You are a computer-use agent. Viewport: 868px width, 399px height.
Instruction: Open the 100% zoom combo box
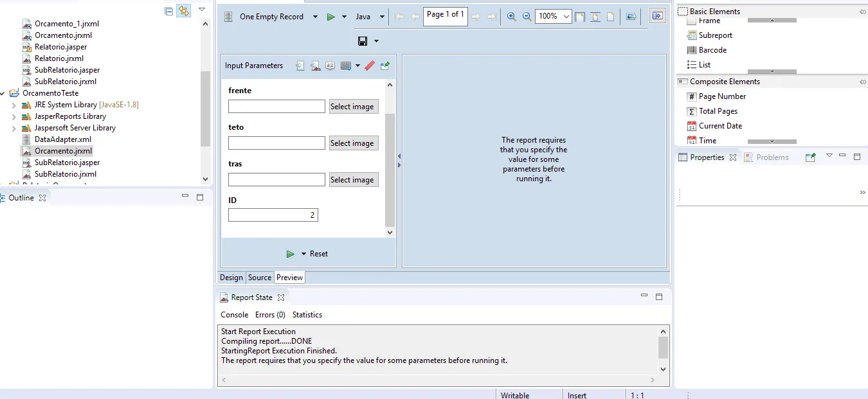click(x=554, y=17)
